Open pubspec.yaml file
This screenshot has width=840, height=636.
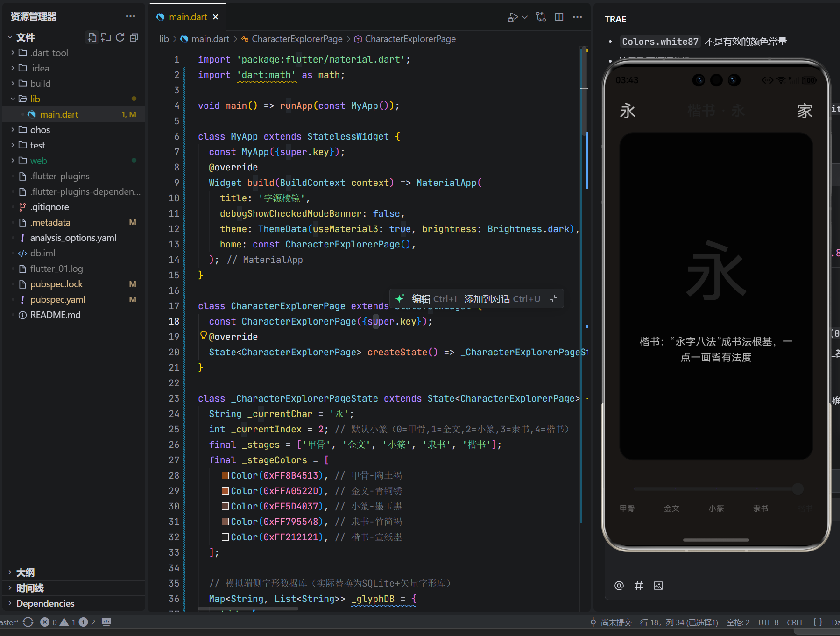coord(58,299)
